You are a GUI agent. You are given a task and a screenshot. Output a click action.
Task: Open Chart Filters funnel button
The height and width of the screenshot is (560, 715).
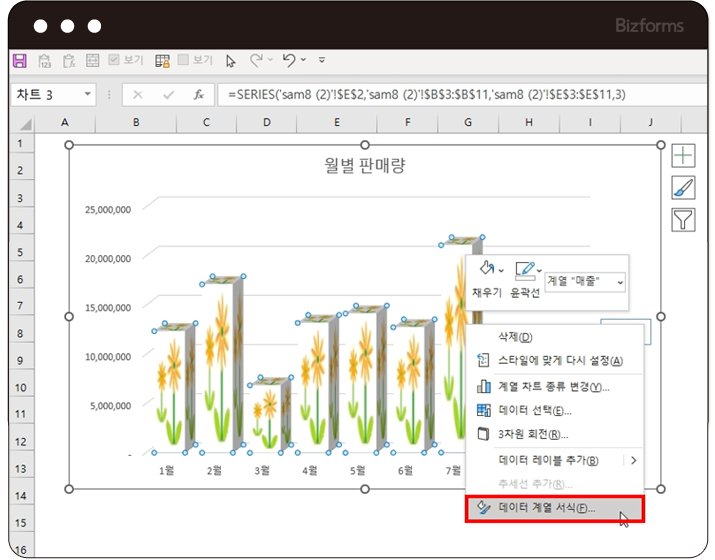click(683, 220)
